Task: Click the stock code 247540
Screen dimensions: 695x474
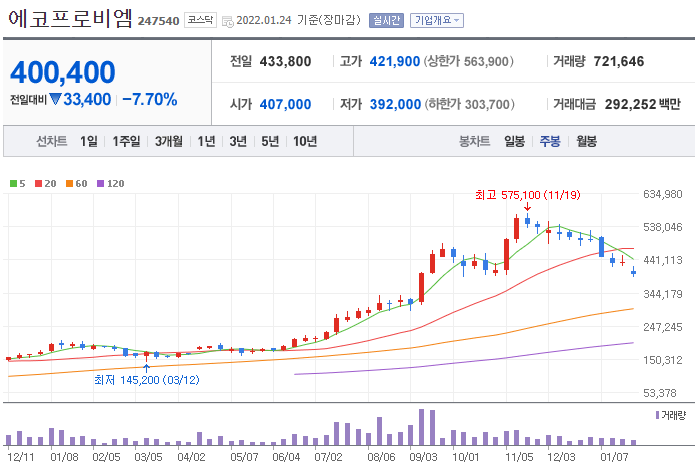Action: pyautogui.click(x=158, y=21)
